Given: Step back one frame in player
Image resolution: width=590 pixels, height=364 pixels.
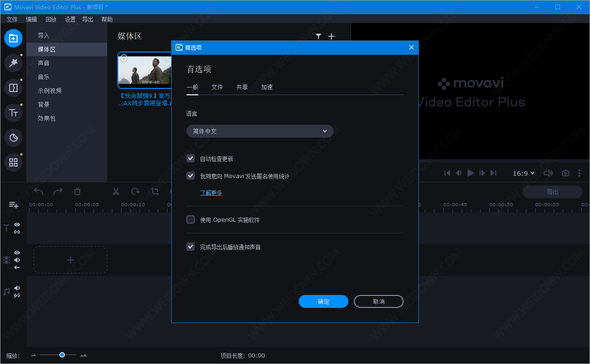Looking at the screenshot, I should (x=458, y=173).
